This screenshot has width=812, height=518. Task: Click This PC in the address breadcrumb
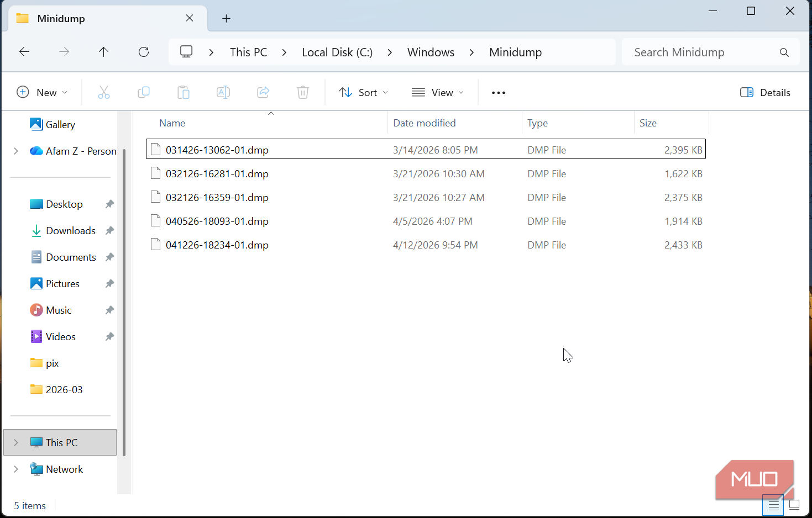[249, 52]
